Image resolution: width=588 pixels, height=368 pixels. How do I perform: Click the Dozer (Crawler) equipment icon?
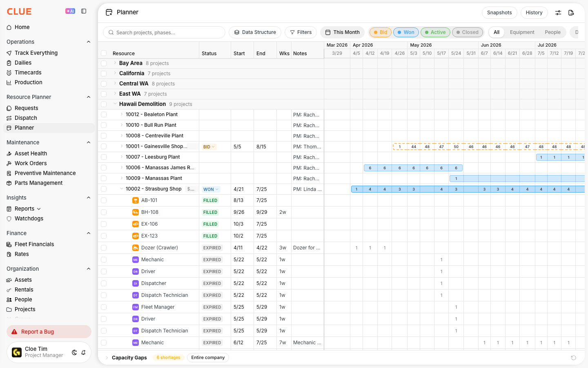(x=136, y=248)
